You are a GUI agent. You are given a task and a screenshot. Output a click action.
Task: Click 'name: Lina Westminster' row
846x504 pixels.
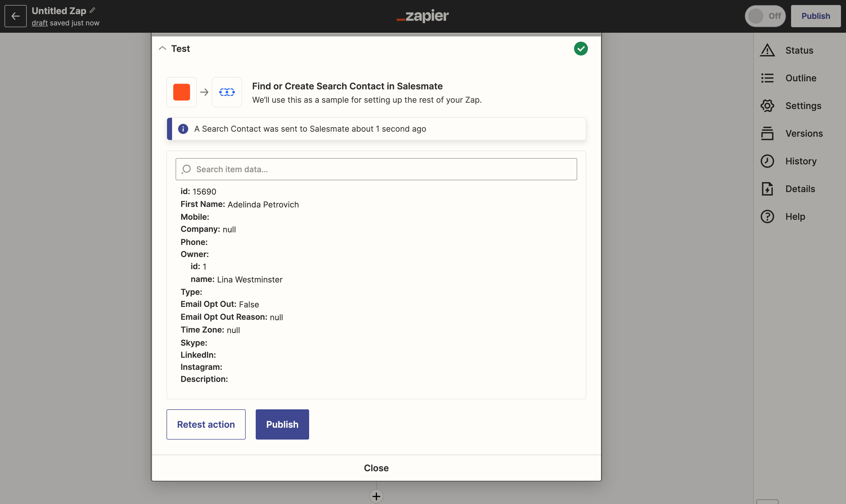click(x=236, y=279)
